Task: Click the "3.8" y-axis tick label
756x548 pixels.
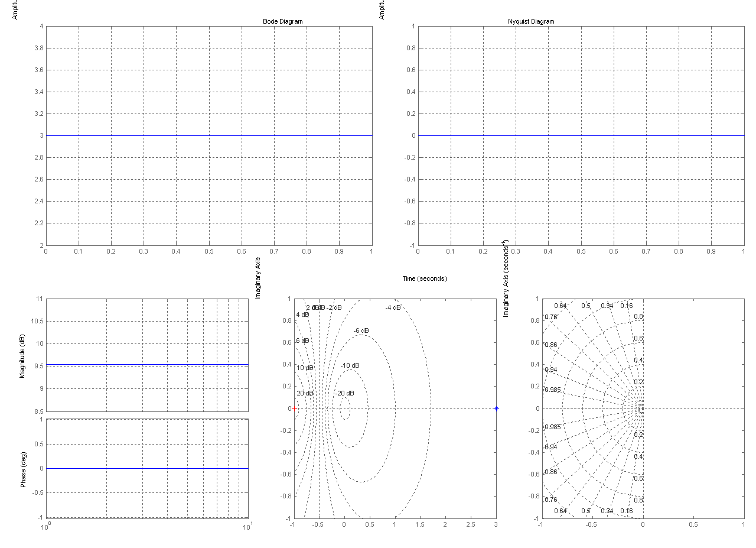Action: [x=38, y=48]
